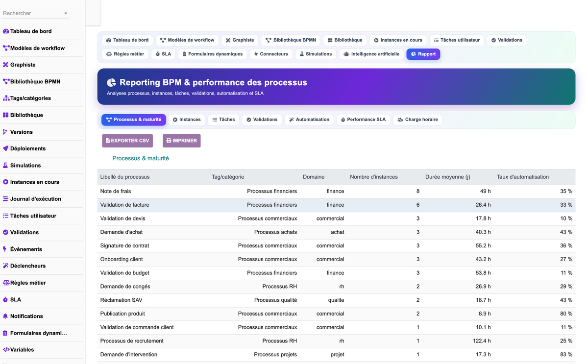The height and width of the screenshot is (364, 588).
Task: Click the Libellé du processus column header
Action: tap(125, 177)
